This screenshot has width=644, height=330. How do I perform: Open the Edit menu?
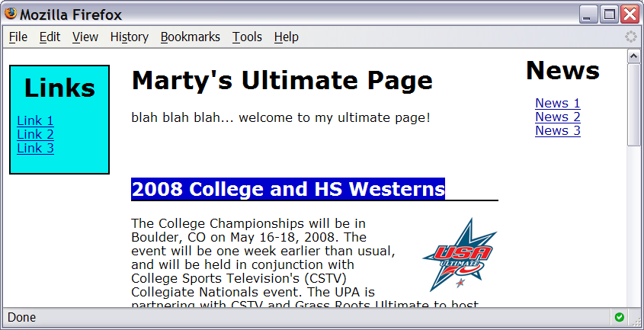point(50,37)
